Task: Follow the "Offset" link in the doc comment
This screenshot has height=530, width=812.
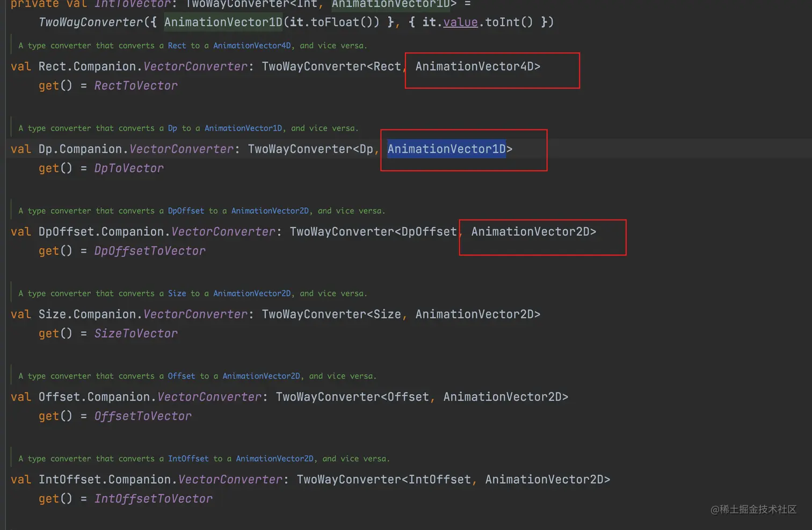Action: [x=182, y=376]
